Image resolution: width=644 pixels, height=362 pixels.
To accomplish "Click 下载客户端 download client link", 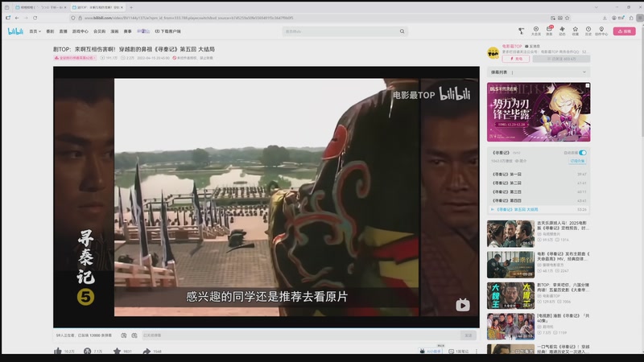I will click(168, 31).
